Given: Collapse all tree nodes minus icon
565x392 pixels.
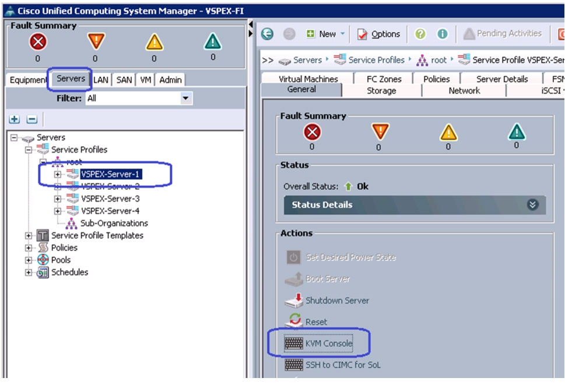Looking at the screenshot, I should click(32, 119).
